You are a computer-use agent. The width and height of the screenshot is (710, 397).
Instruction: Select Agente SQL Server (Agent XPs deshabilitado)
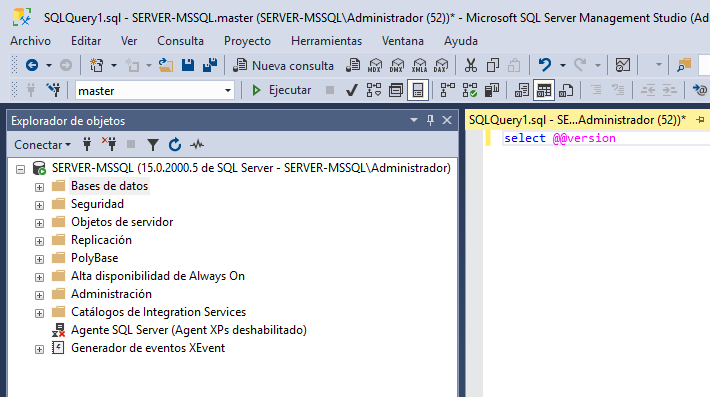[188, 330]
